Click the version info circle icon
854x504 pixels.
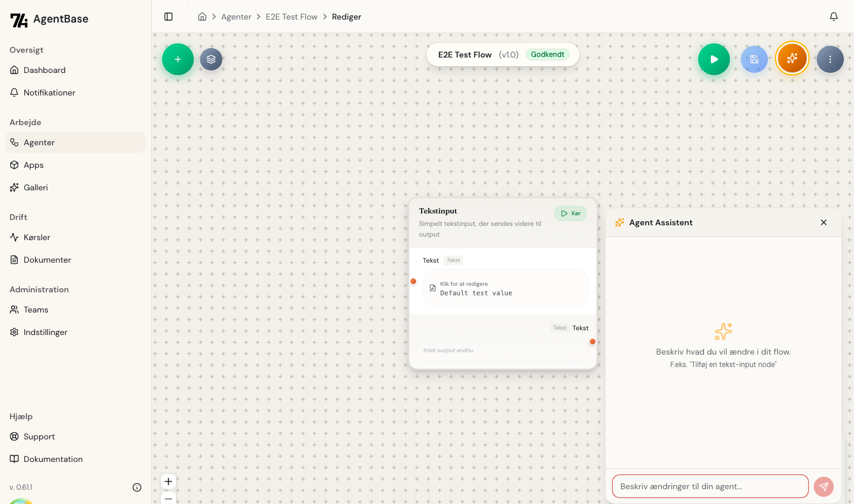[137, 487]
